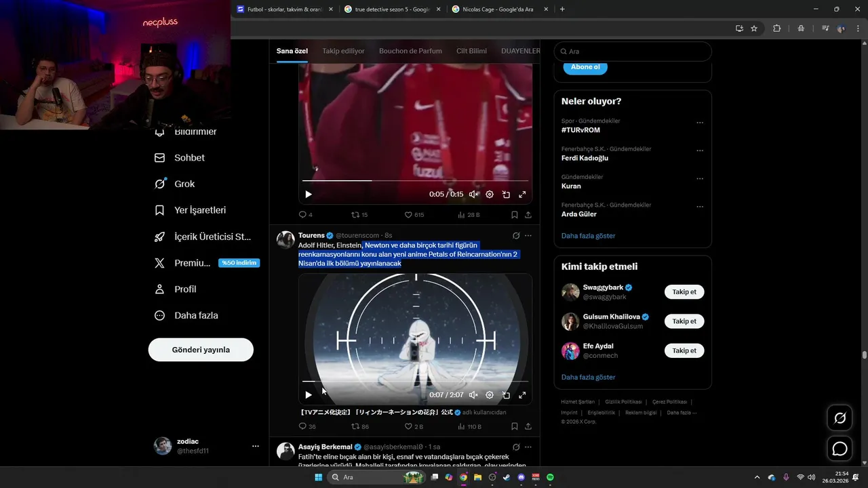
Task: Open the Daha fazla sidebar menu
Action: point(186,315)
